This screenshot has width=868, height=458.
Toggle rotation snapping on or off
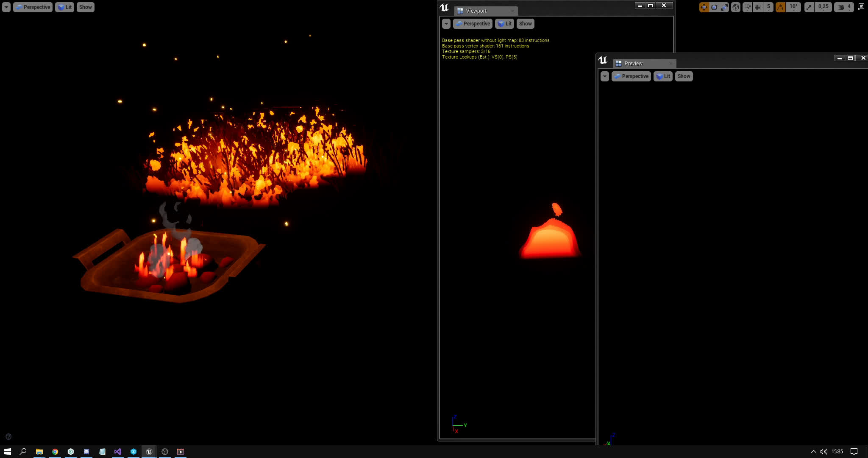click(x=780, y=7)
